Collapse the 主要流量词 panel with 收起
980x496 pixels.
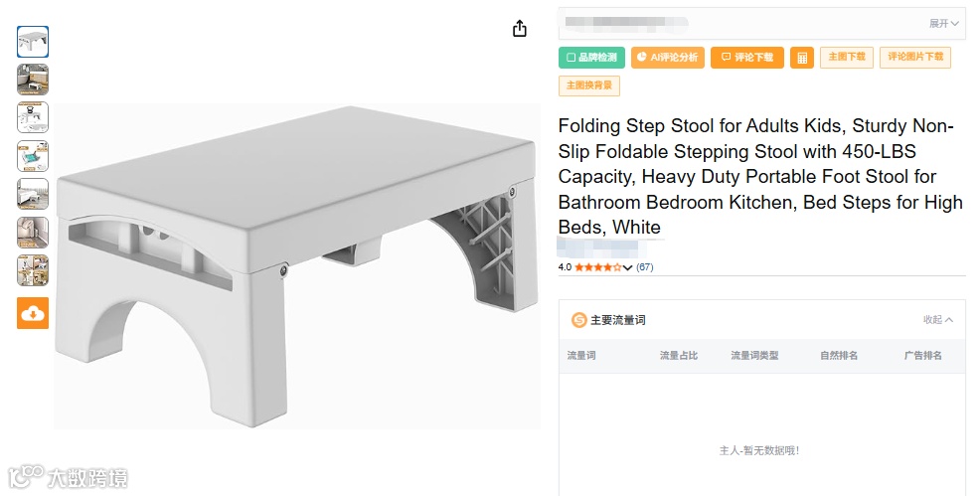[938, 320]
